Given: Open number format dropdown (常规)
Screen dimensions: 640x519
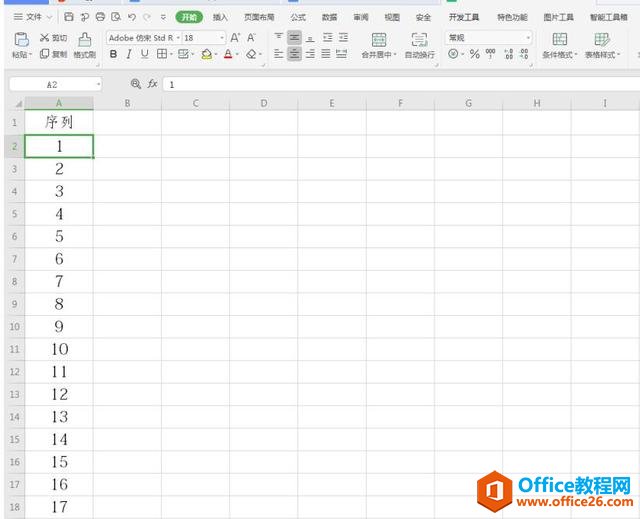Looking at the screenshot, I should coord(528,38).
